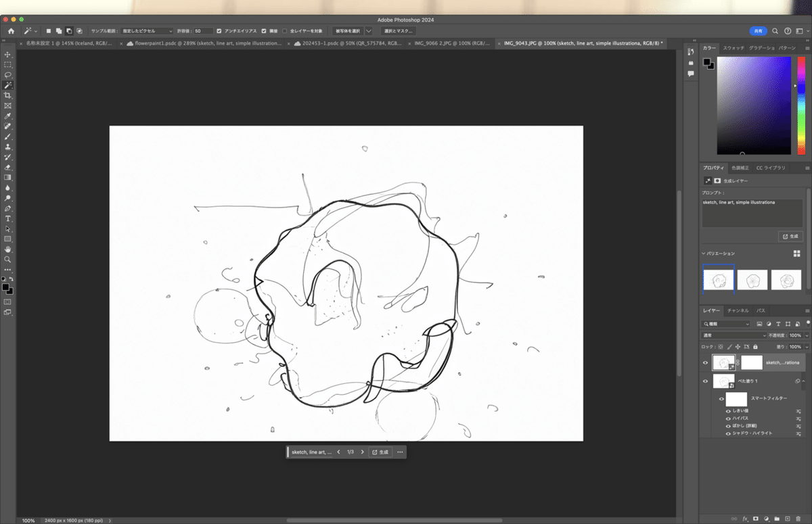Add a layer mask icon
This screenshot has height=524, width=812.
(756, 518)
